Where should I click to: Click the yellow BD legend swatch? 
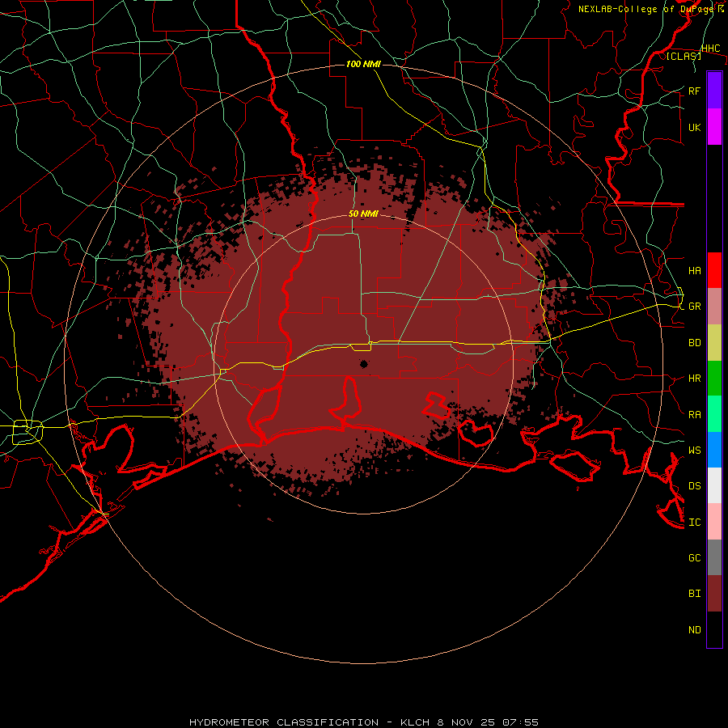click(x=714, y=343)
